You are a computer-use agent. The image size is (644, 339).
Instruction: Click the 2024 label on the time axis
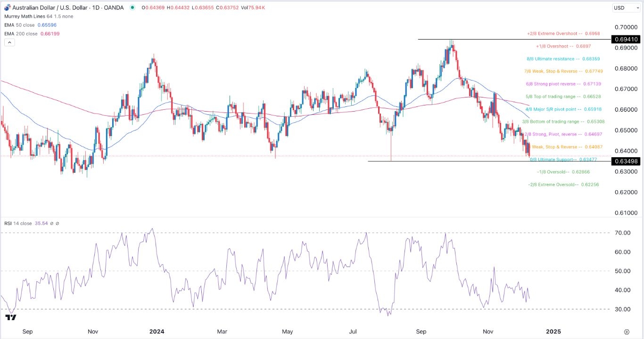click(157, 331)
